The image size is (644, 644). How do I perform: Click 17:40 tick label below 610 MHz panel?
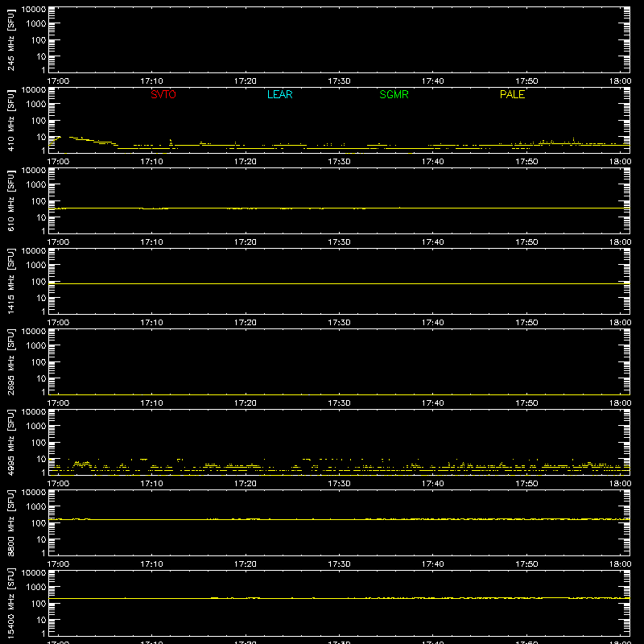pos(432,242)
